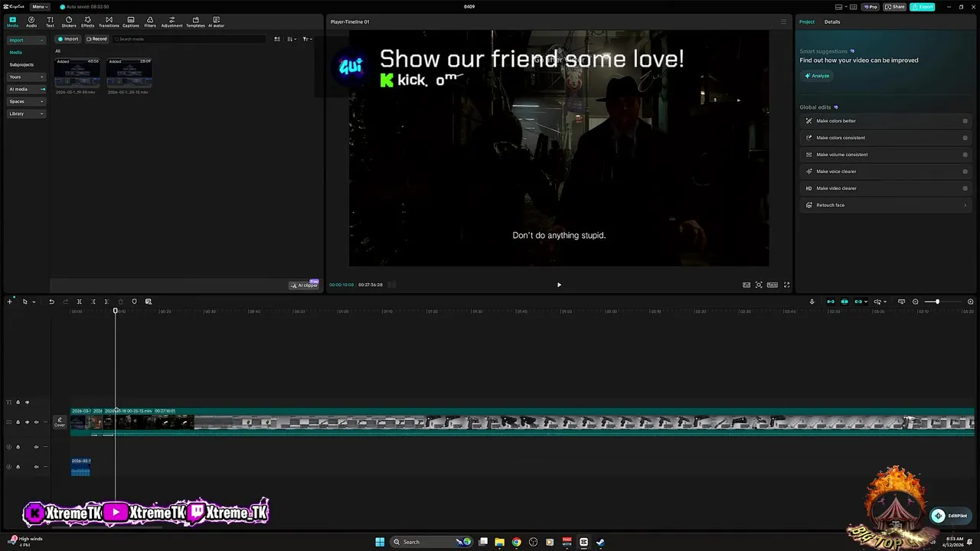
Task: Hide the text track with eye icon
Action: pyautogui.click(x=27, y=402)
